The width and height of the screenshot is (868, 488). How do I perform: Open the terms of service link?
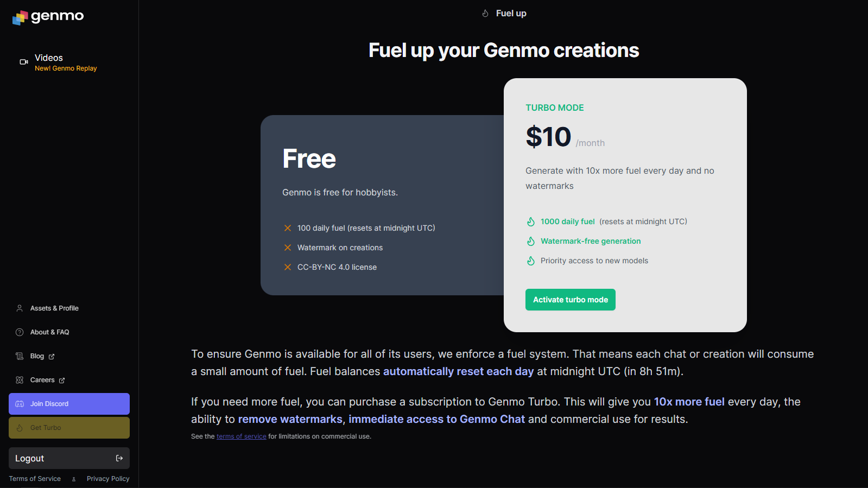click(x=242, y=436)
